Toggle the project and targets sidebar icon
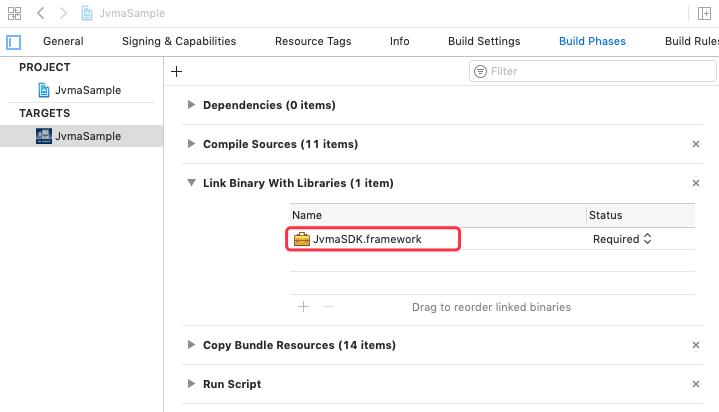Screen dimensions: 719x412 click(x=13, y=42)
